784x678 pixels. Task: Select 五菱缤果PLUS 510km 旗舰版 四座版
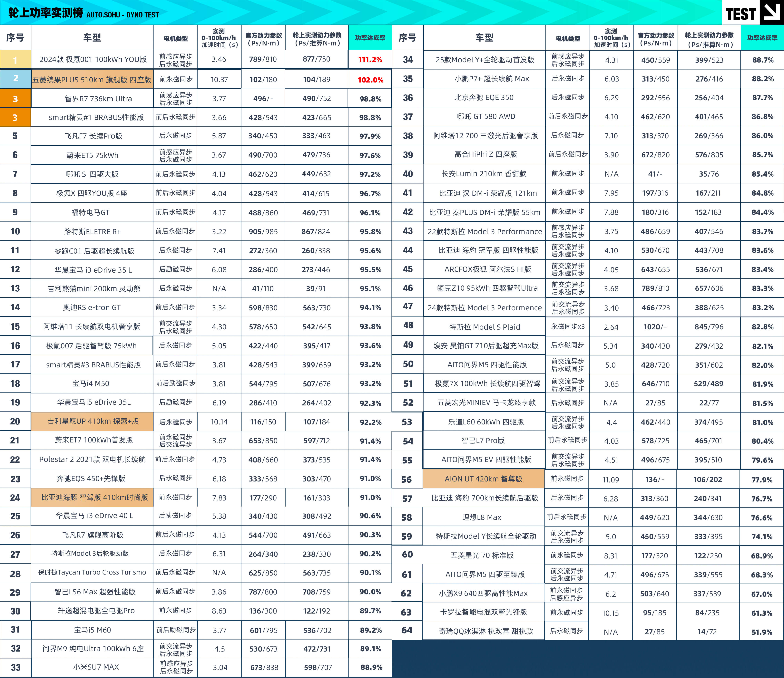tap(92, 79)
